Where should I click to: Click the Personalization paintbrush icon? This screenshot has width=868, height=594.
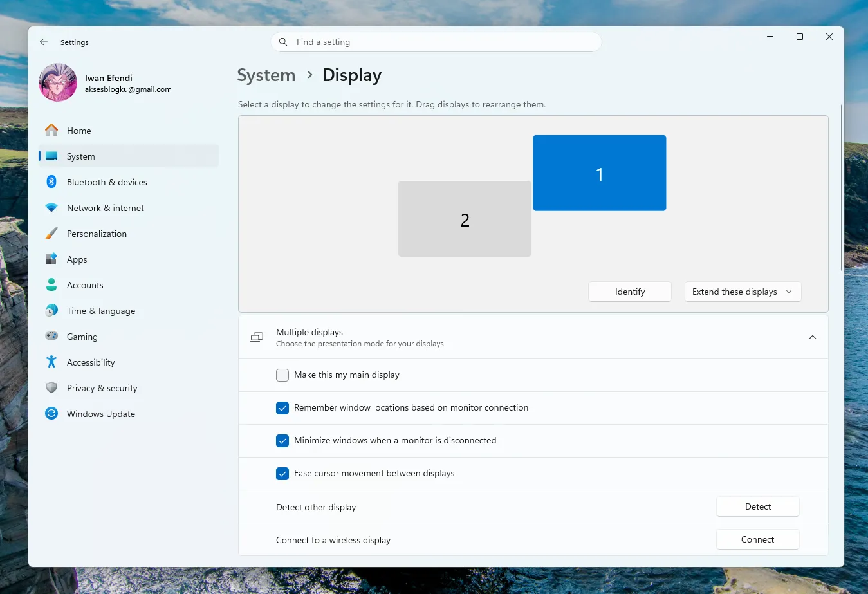pyautogui.click(x=51, y=234)
